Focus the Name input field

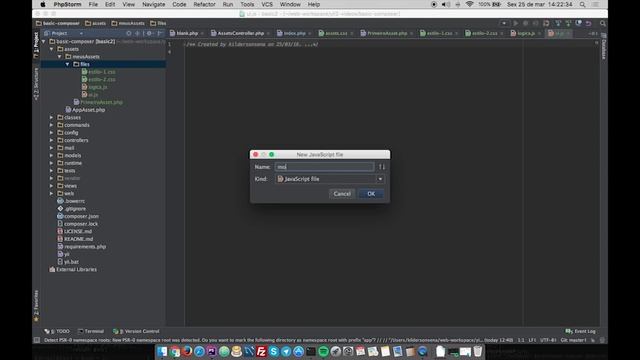(324, 167)
